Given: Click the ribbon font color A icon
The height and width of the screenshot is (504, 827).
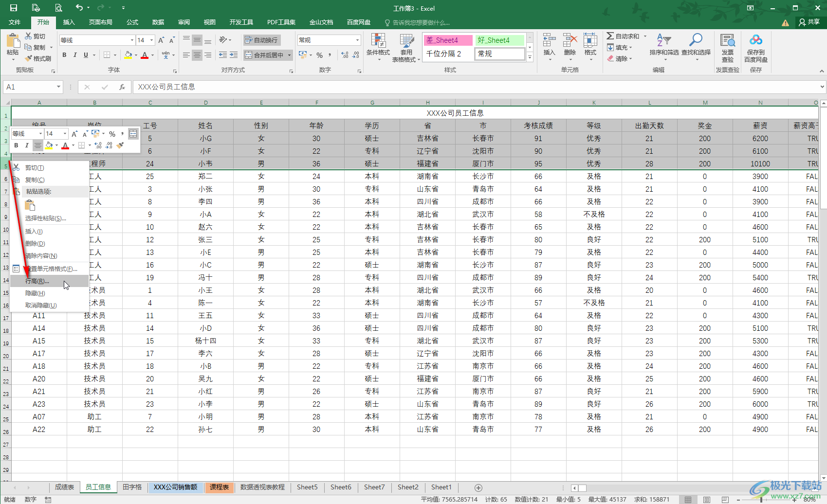Looking at the screenshot, I should click(x=145, y=55).
